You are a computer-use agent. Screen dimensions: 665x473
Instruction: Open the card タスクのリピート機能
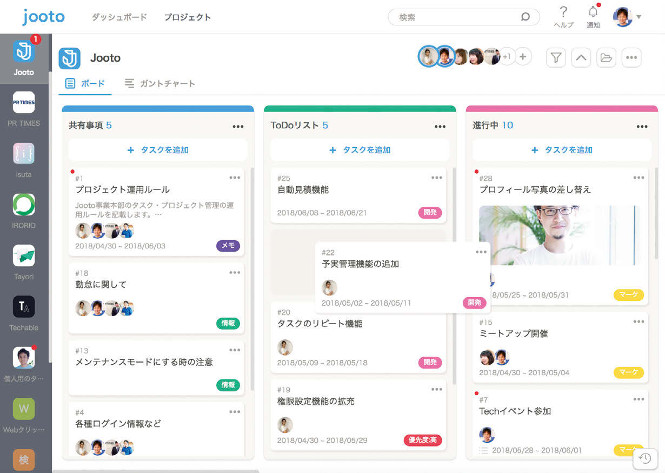[x=358, y=338]
